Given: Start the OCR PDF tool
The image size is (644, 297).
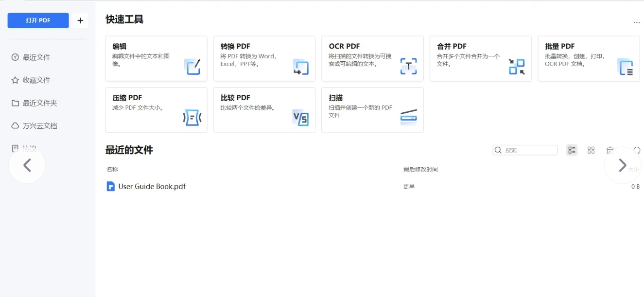Looking at the screenshot, I should (372, 58).
